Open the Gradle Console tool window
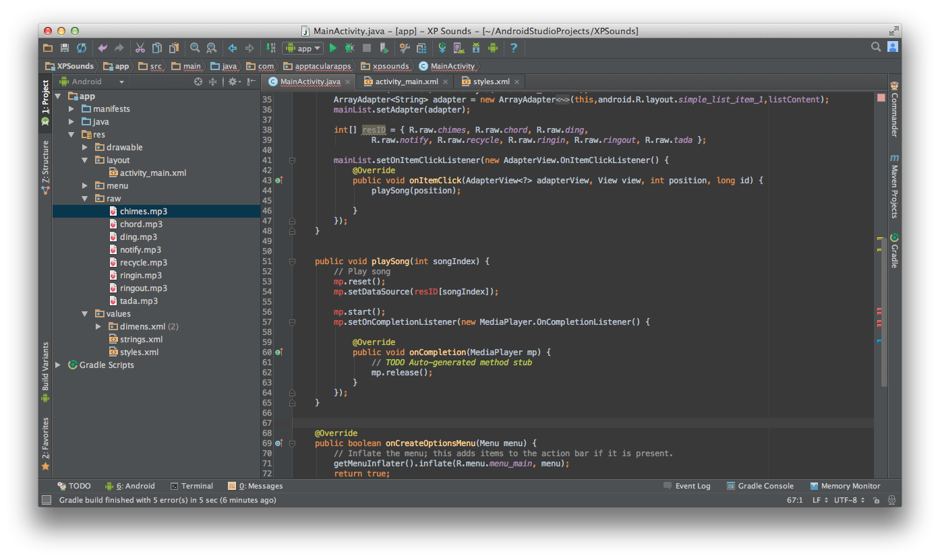940x560 pixels. pos(760,486)
